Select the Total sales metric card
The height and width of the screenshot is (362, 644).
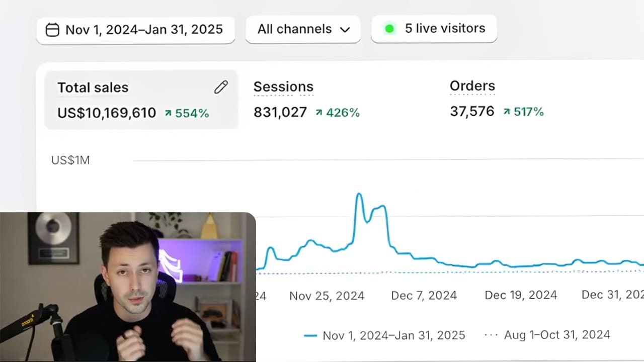click(141, 100)
